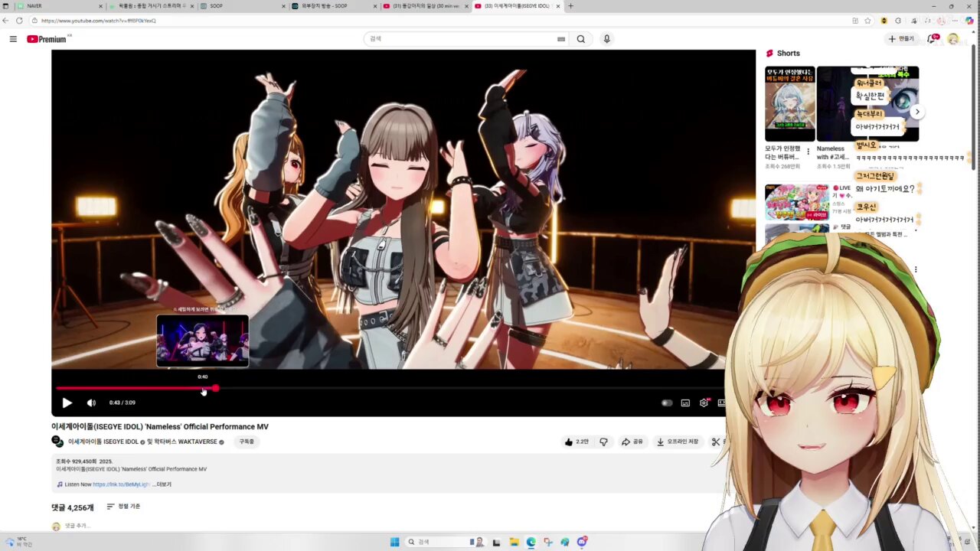Open the 이세계아이돌 ISEGYE IDOL channel link
Viewport: 980px width, 551px height.
click(x=103, y=442)
